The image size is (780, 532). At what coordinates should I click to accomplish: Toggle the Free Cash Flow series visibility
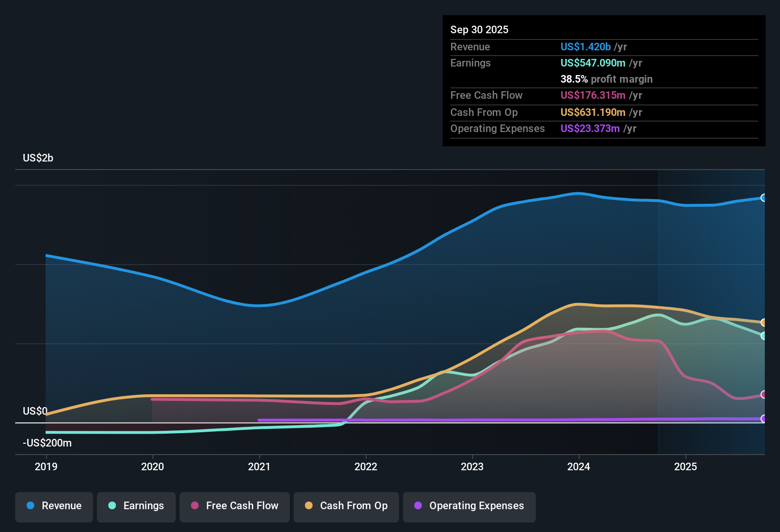(x=234, y=506)
